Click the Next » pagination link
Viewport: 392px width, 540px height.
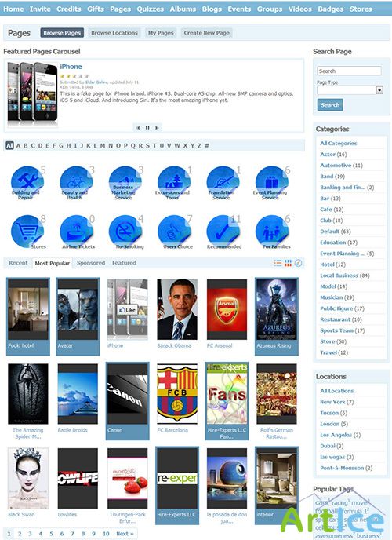125,534
